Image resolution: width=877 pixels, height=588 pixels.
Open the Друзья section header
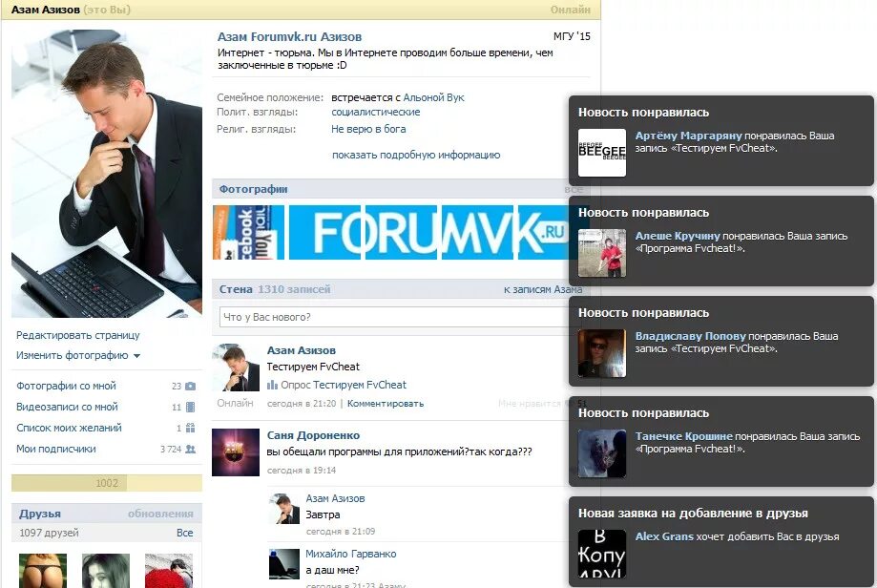click(x=40, y=514)
